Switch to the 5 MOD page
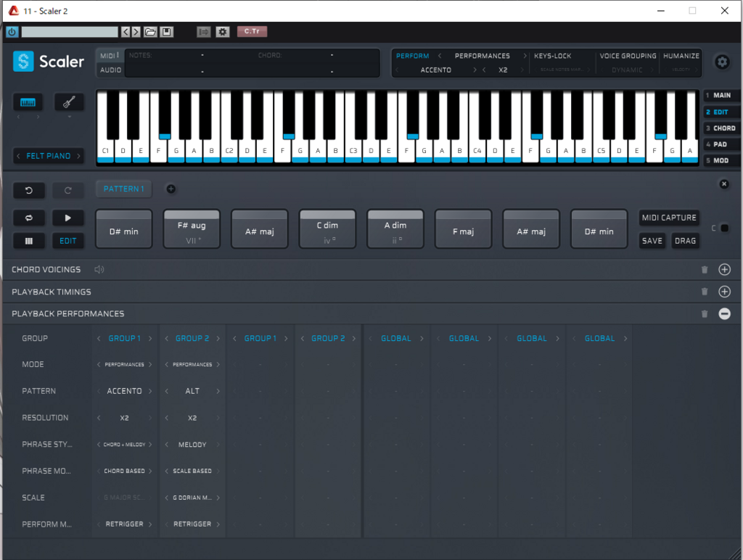Image resolution: width=743 pixels, height=560 pixels. click(x=721, y=160)
